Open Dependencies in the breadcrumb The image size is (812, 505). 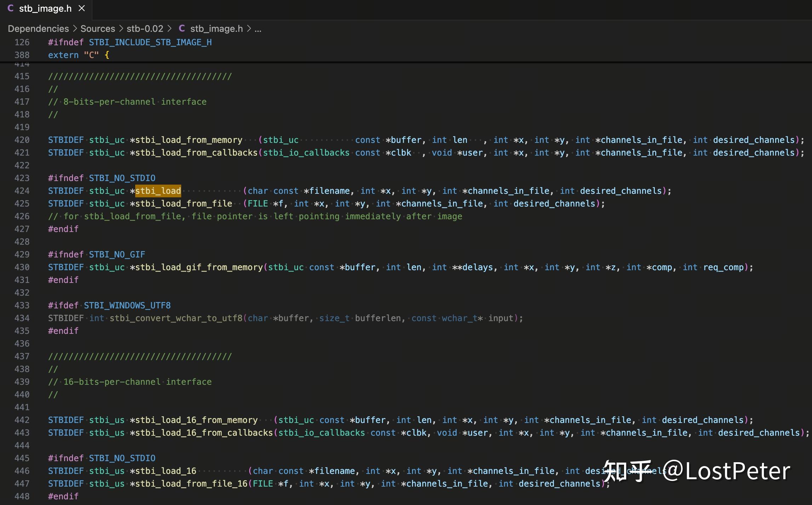tap(38, 29)
